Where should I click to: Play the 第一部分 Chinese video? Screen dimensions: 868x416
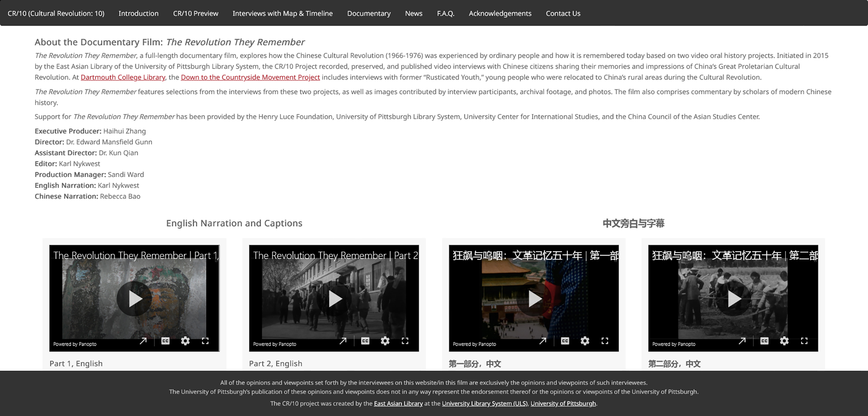534,299
